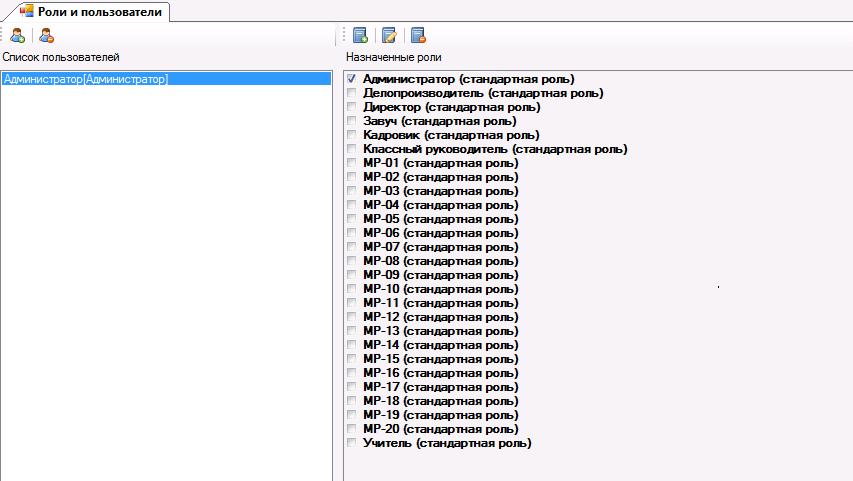The height and width of the screenshot is (481, 853).
Task: Check the МР-17 role checkbox
Action: 351,387
